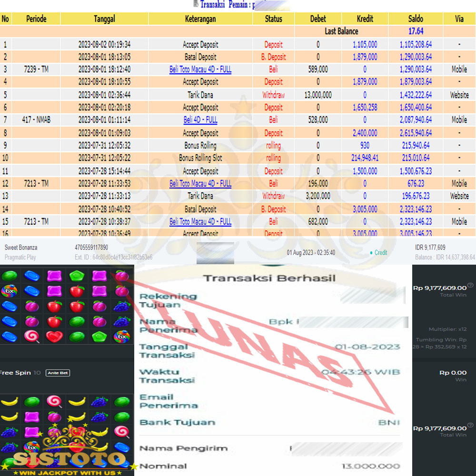This screenshot has height=476, width=476.
Task: Click the green Credit status dot
Action: click(x=371, y=253)
